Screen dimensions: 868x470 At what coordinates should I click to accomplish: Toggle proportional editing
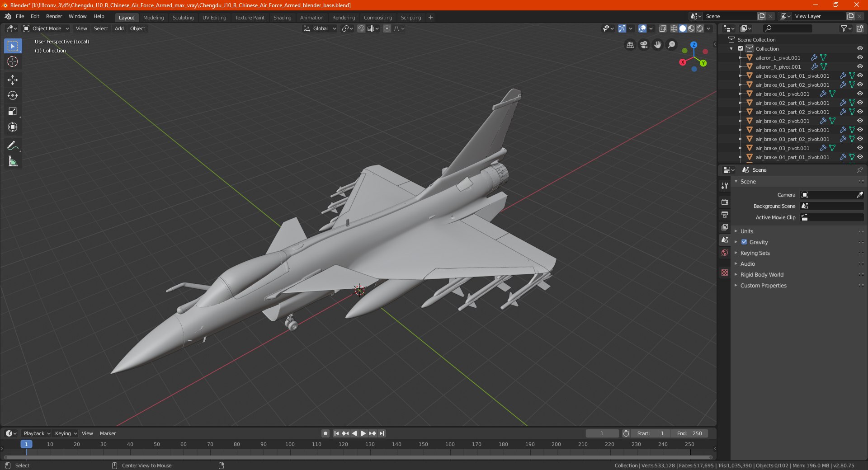tap(387, 28)
